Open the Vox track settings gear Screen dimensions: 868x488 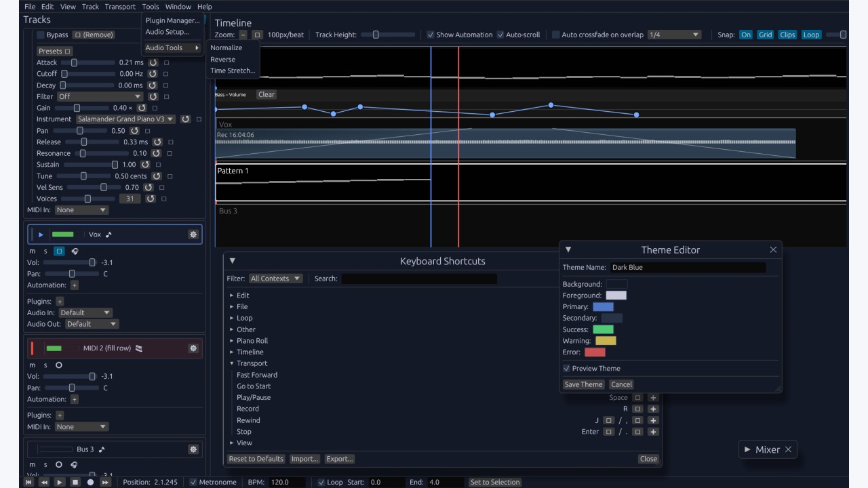click(x=193, y=235)
